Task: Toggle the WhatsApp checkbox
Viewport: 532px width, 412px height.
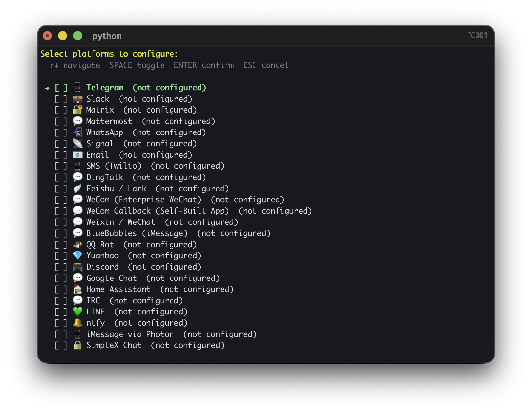Action: click(x=61, y=132)
